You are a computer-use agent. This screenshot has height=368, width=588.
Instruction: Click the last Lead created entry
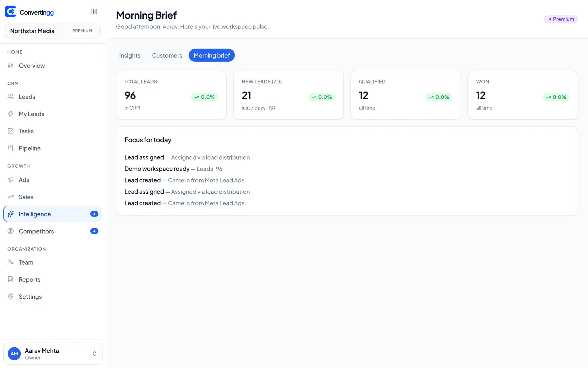[184, 203]
